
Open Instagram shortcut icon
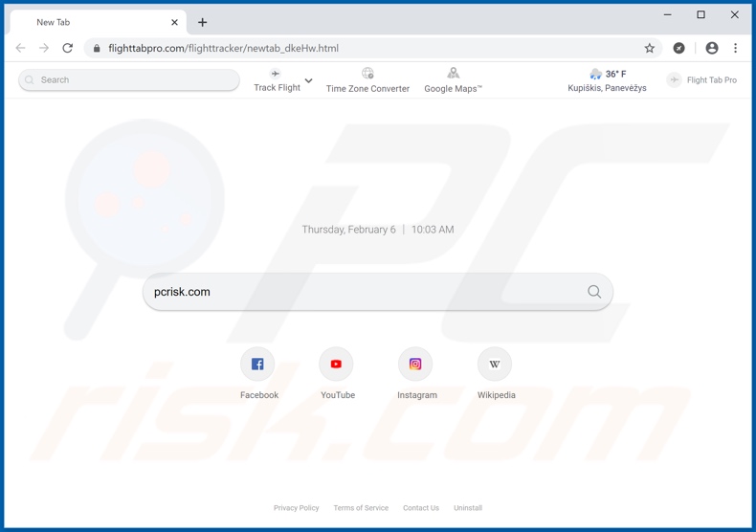415,364
